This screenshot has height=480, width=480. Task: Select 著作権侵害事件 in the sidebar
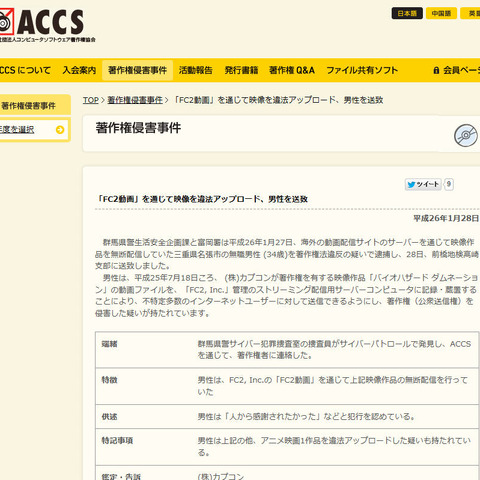point(35,106)
